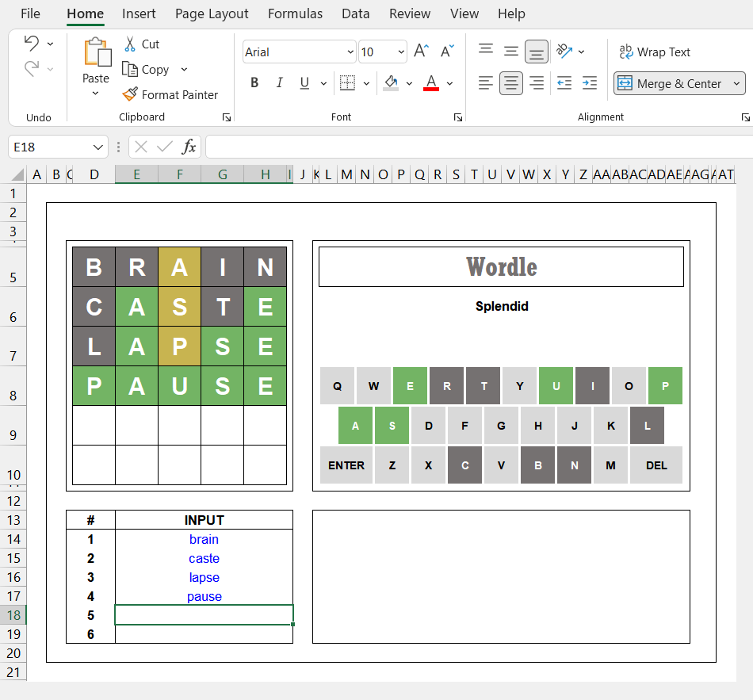
Task: Toggle center alignment
Action: [510, 82]
